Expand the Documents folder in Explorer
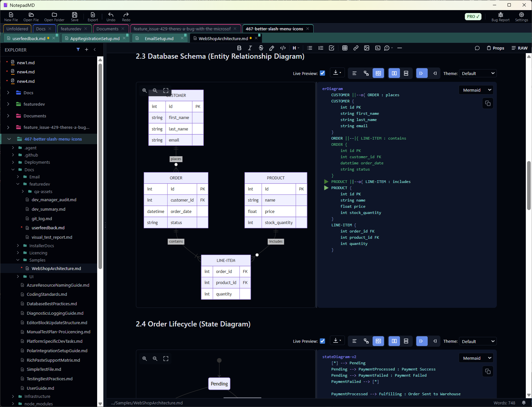Viewport: 532px width, 407px height. 8,116
